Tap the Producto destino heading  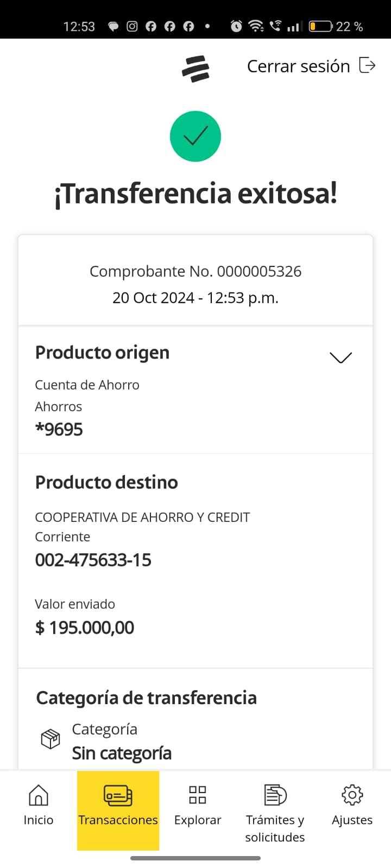coord(106,482)
